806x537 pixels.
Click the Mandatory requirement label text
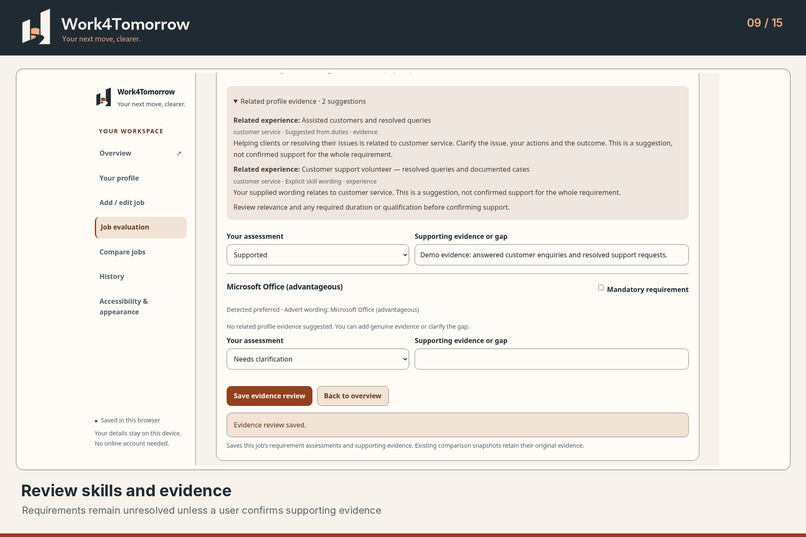point(648,289)
